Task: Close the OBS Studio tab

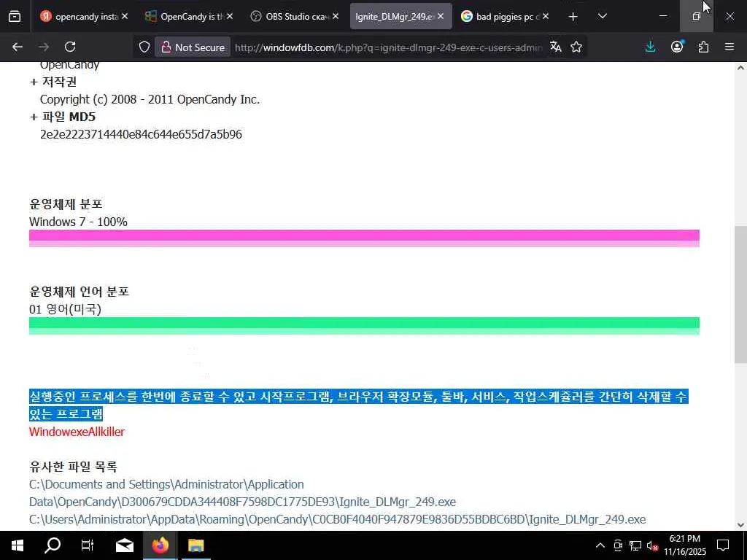Action: point(336,16)
